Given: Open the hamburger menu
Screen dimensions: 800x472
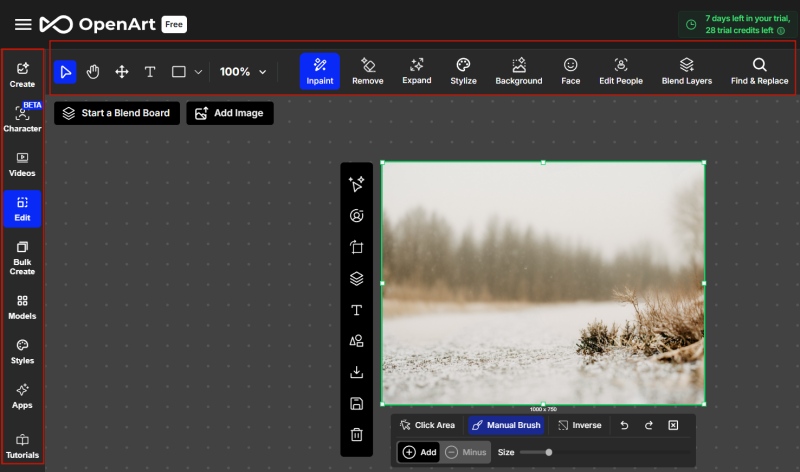Looking at the screenshot, I should [x=23, y=24].
